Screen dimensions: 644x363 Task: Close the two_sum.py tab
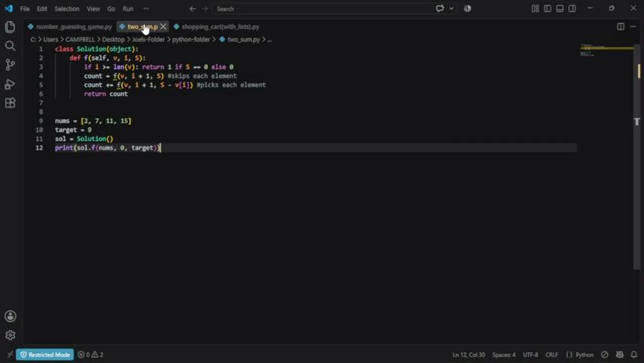(163, 27)
